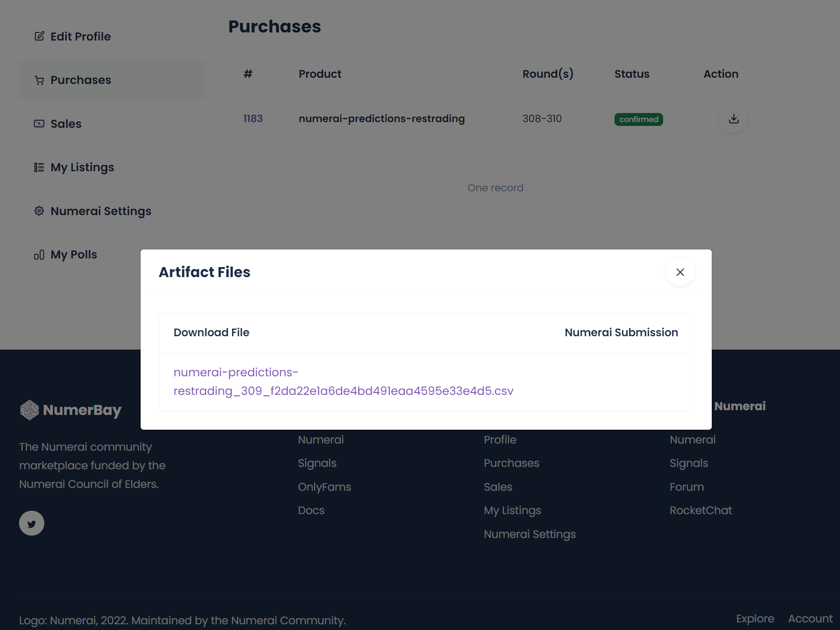This screenshot has width=840, height=630.
Task: Click the Purchases page heading
Action: [275, 27]
